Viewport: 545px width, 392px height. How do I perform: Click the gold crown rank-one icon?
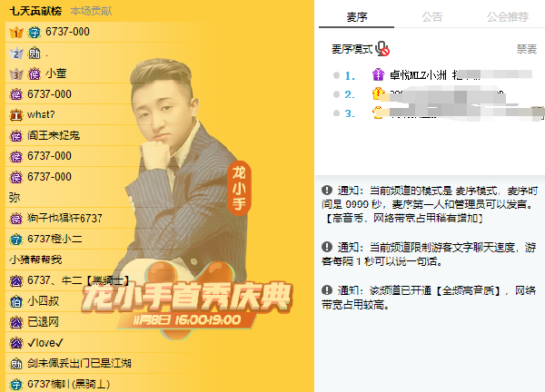16,33
